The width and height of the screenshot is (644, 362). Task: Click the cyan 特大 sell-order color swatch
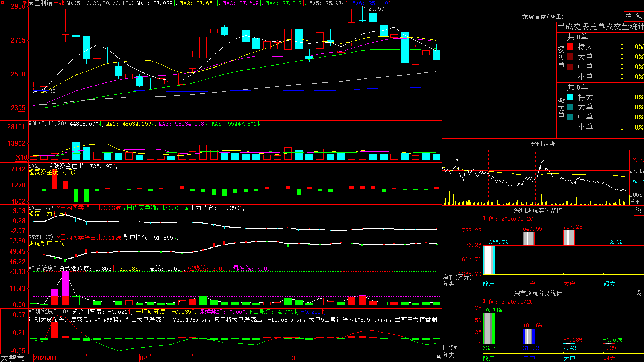click(x=570, y=97)
